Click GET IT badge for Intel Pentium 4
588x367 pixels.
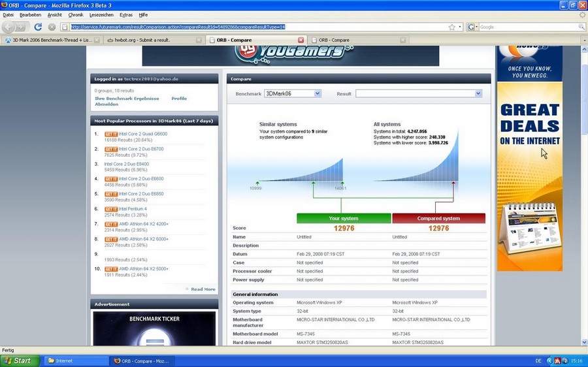111,209
